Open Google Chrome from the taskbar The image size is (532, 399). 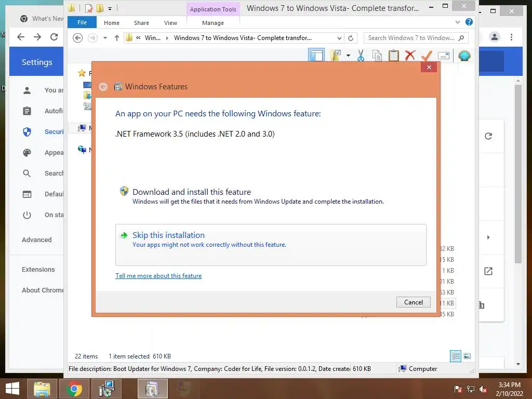[x=74, y=389]
